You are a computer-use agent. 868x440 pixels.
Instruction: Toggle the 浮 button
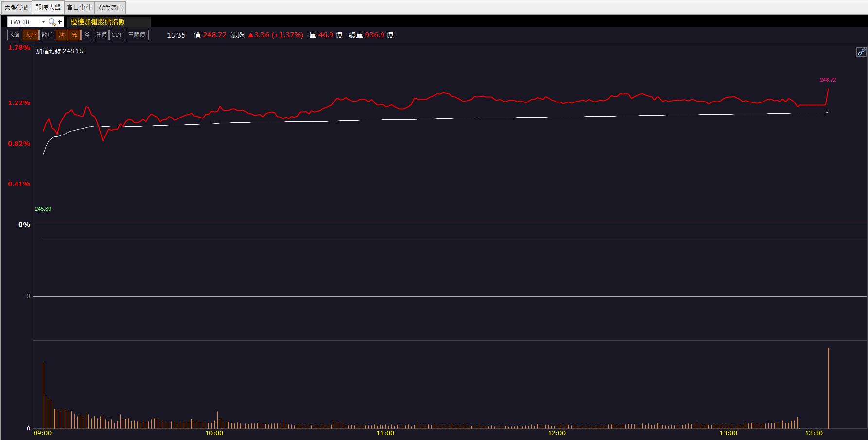point(87,35)
